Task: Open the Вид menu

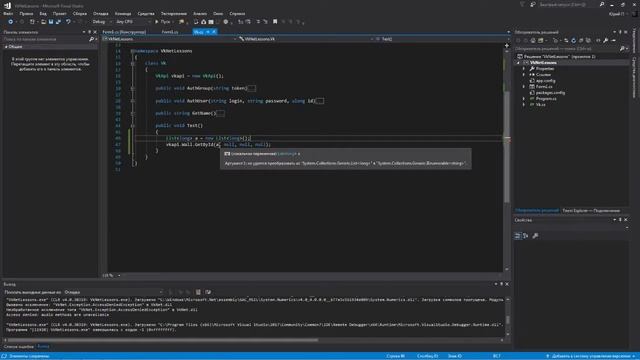Action: (43, 13)
